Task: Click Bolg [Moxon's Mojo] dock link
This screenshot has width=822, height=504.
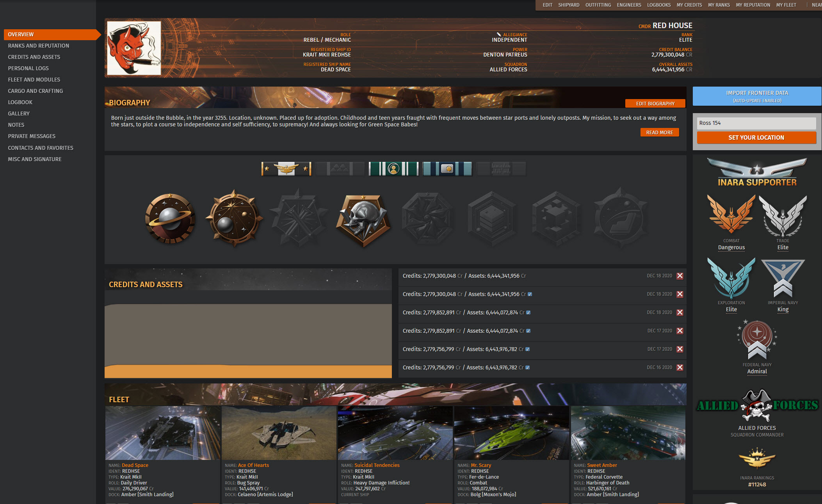Action: pyautogui.click(x=493, y=494)
